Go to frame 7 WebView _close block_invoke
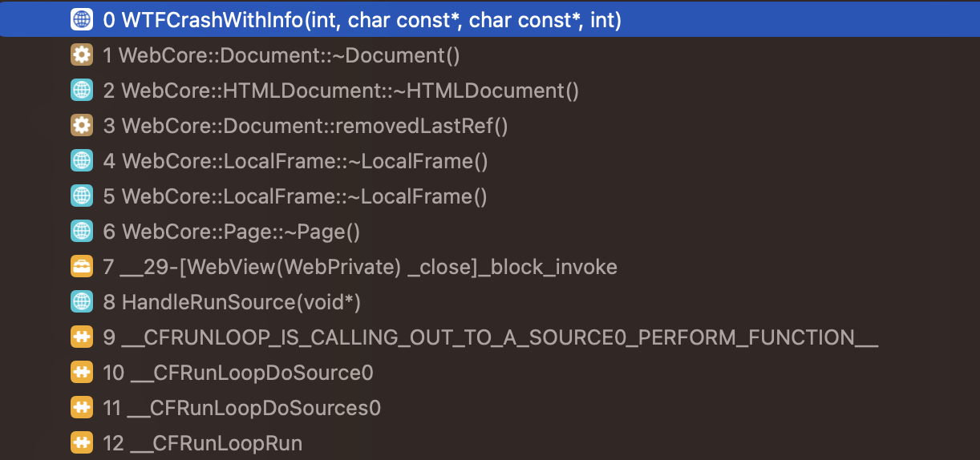The image size is (980, 460). coord(360,267)
